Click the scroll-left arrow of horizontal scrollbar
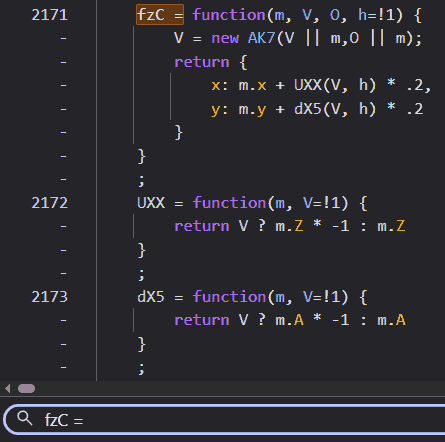The width and height of the screenshot is (445, 442). pos(8,389)
